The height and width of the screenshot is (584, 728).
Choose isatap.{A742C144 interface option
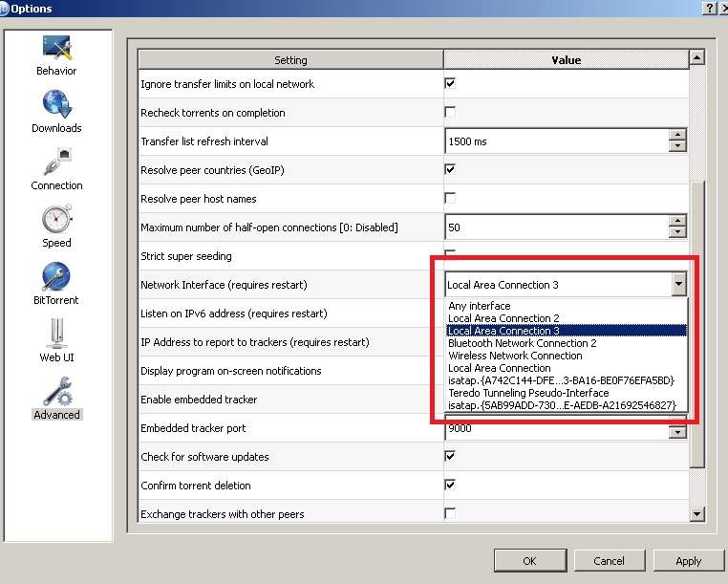coord(566,380)
